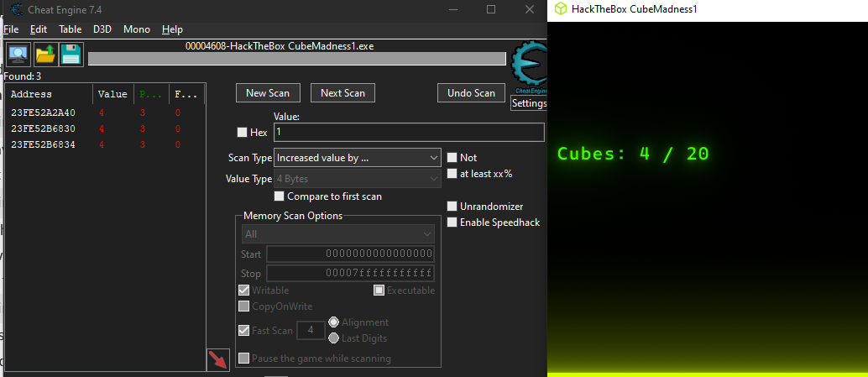Open the process list computer icon
This screenshot has height=377, width=868.
[18, 55]
